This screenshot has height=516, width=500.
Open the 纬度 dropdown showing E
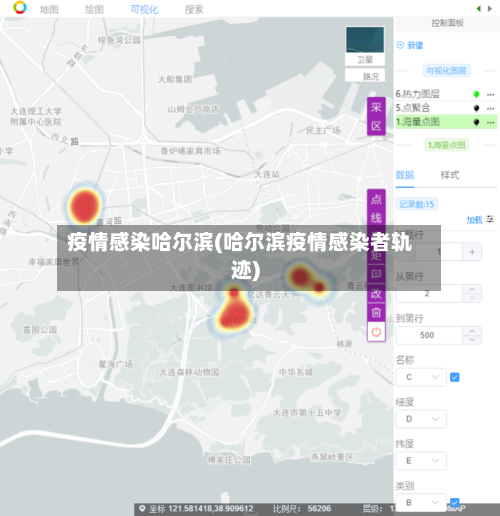point(421,460)
